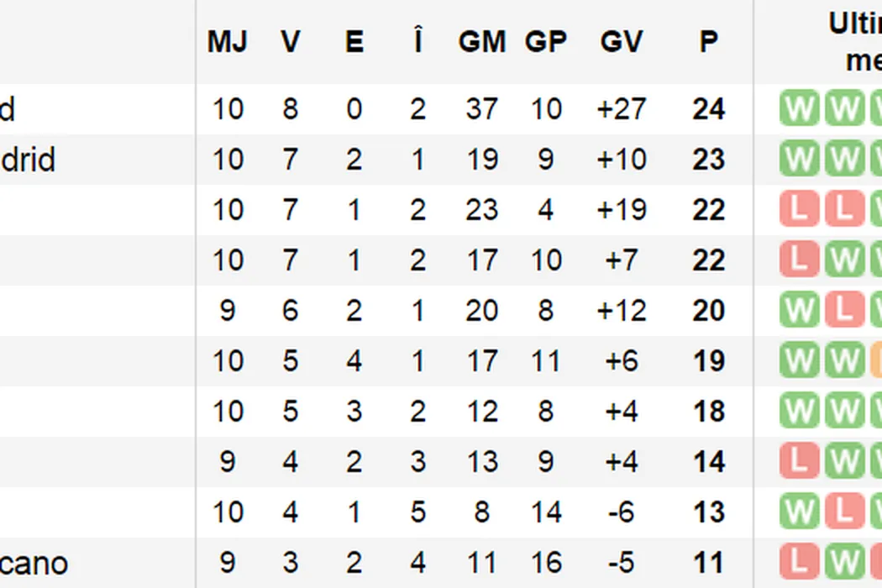Click the GV goal-difference column header

pos(622,42)
